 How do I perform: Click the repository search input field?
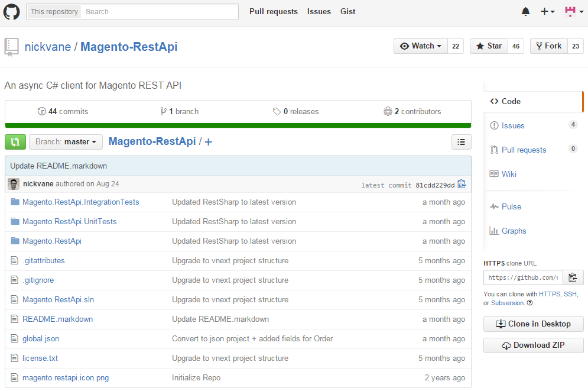(x=160, y=12)
